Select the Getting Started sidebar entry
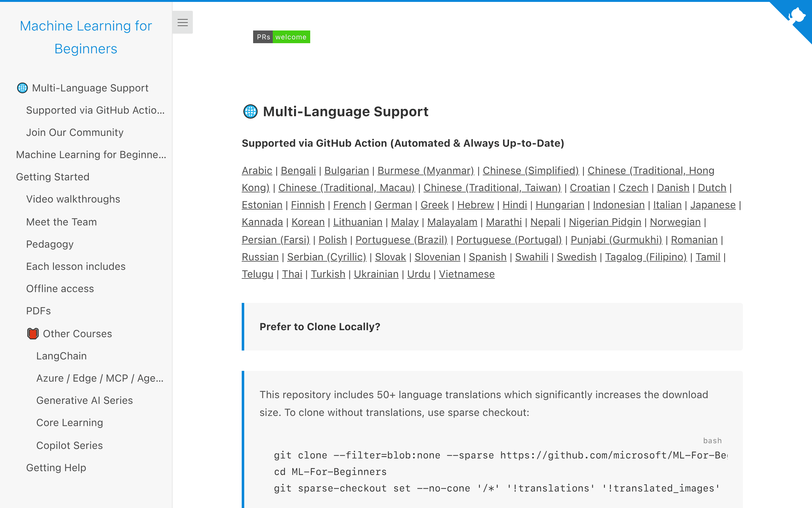This screenshot has height=508, width=812. (53, 177)
